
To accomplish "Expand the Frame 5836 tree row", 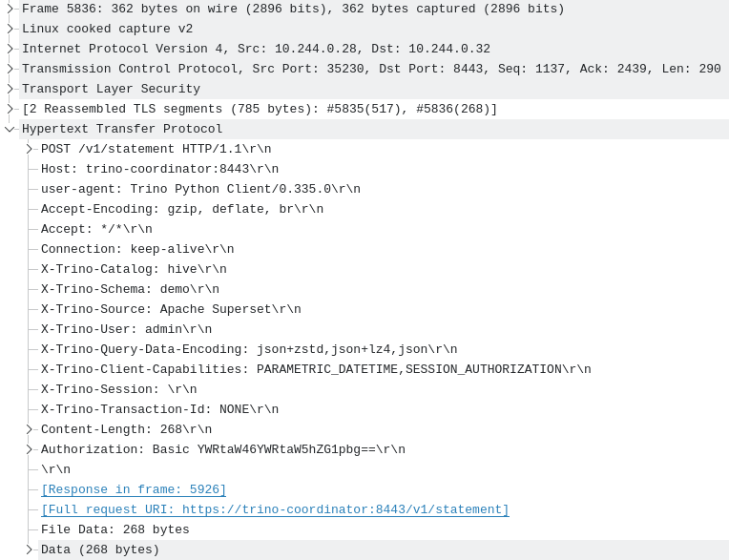I will coord(10,9).
